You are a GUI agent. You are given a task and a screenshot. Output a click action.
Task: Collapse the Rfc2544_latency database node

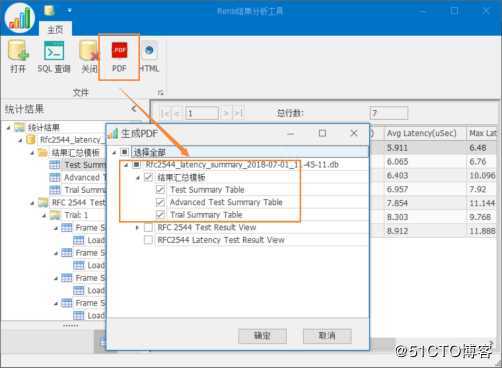20,140
